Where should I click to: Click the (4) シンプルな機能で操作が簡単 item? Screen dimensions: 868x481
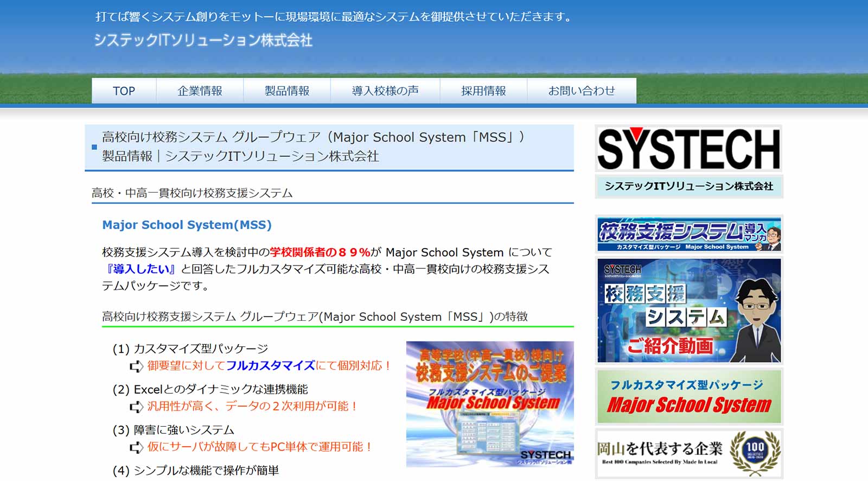click(195, 471)
